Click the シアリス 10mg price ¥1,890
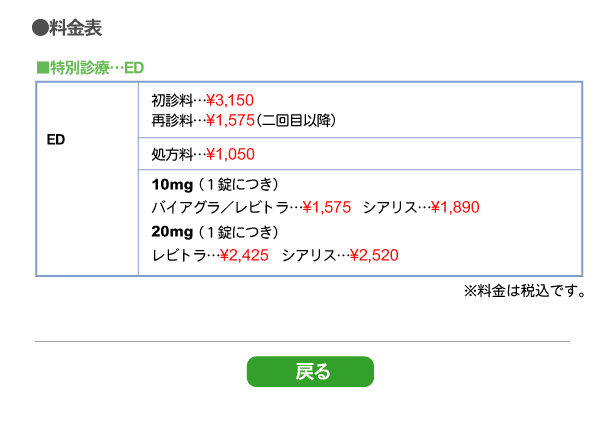610x423 pixels. tap(455, 207)
